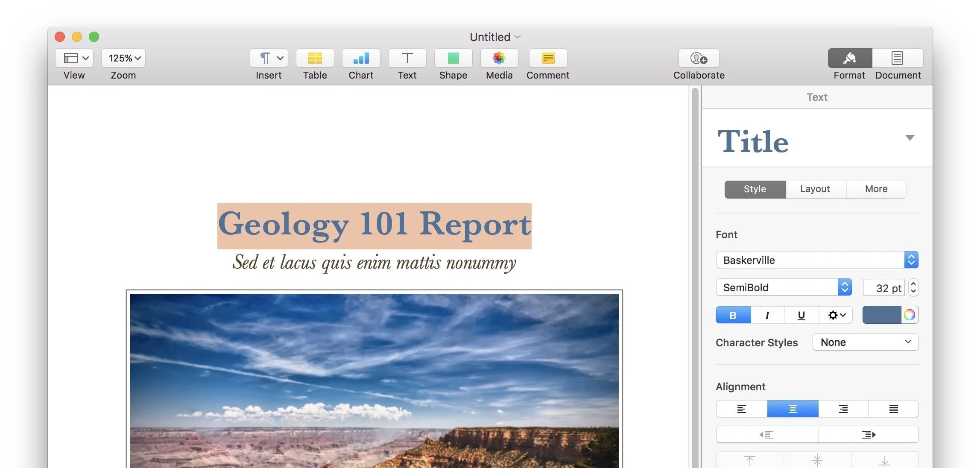This screenshot has width=980, height=468.
Task: Switch to the Layout tab
Action: click(815, 189)
